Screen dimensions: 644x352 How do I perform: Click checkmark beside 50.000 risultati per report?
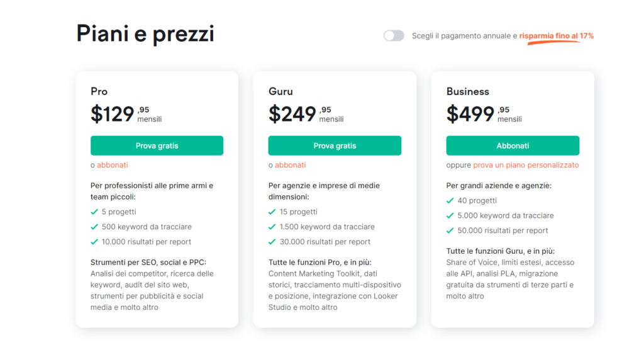pyautogui.click(x=450, y=230)
